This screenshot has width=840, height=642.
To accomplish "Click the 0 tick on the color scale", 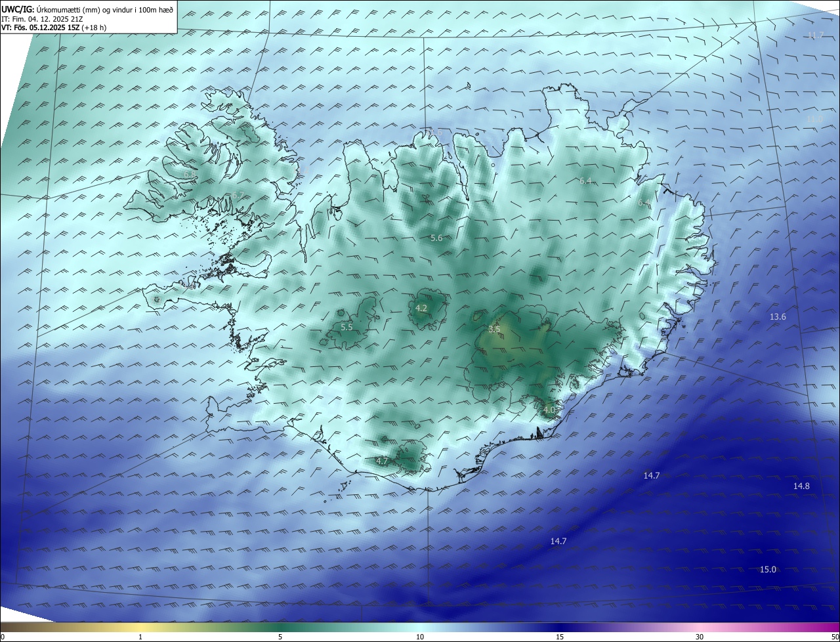I will [3, 637].
